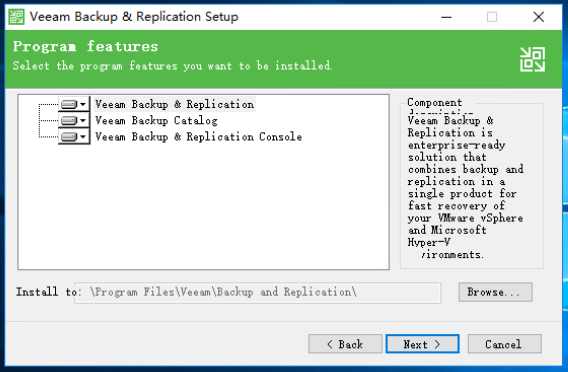Select the Veeam Backup & Replication feature
This screenshot has height=372, width=568.
175,104
